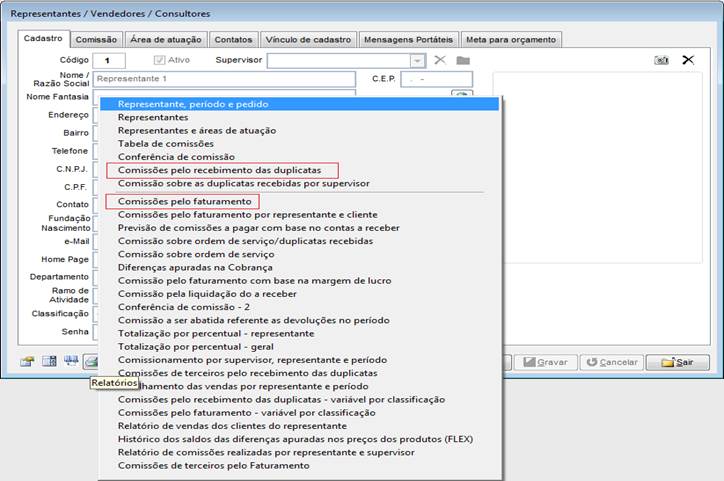The height and width of the screenshot is (481, 724).
Task: Click the empty photo box
Action: click(x=597, y=168)
